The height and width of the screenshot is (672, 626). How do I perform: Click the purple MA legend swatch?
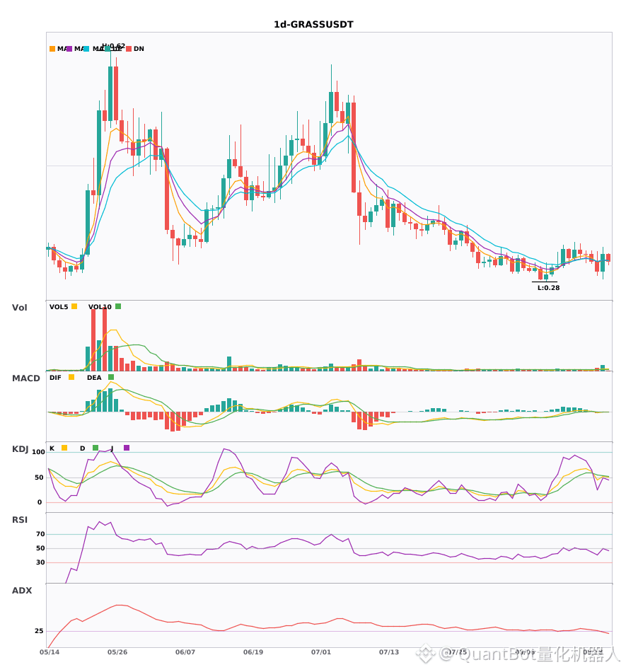tap(69, 49)
